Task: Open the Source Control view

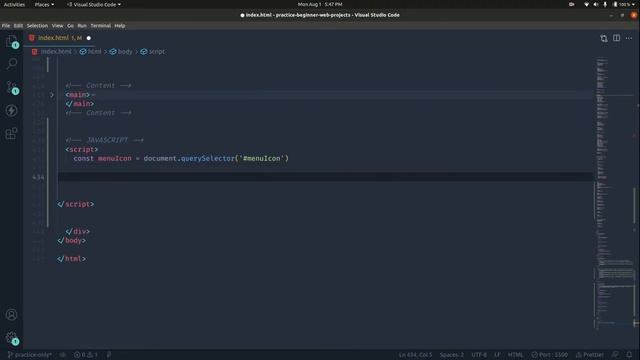Action: coord(11,87)
